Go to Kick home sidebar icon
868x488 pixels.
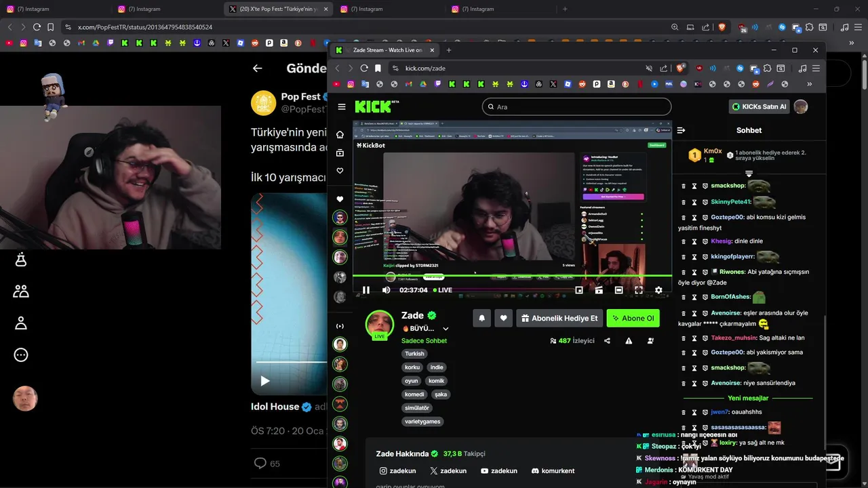coord(340,134)
